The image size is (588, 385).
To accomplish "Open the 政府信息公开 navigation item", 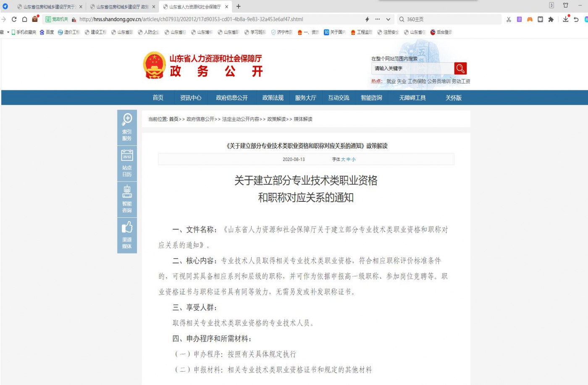I will (232, 98).
